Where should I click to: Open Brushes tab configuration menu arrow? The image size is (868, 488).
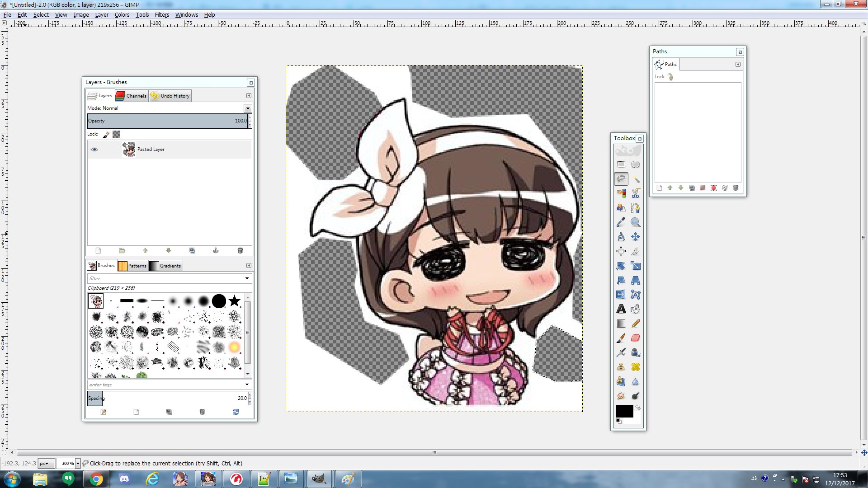tap(249, 266)
